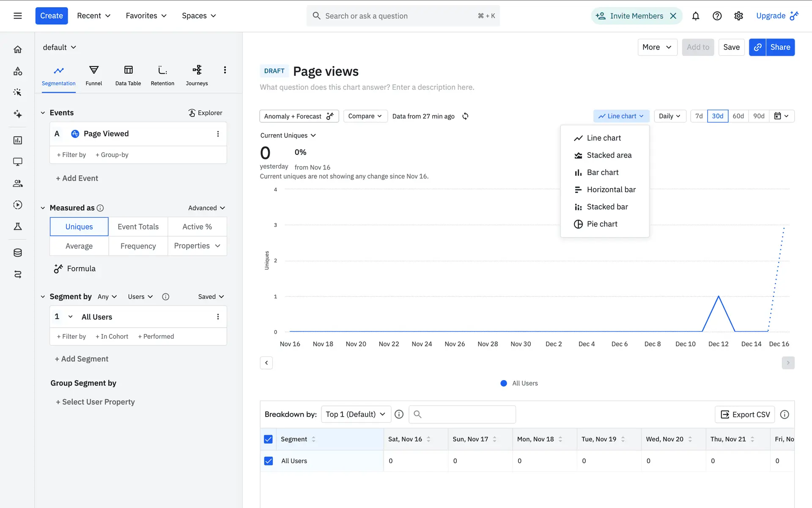This screenshot has height=508, width=812.
Task: Open the notifications bell
Action: point(695,16)
